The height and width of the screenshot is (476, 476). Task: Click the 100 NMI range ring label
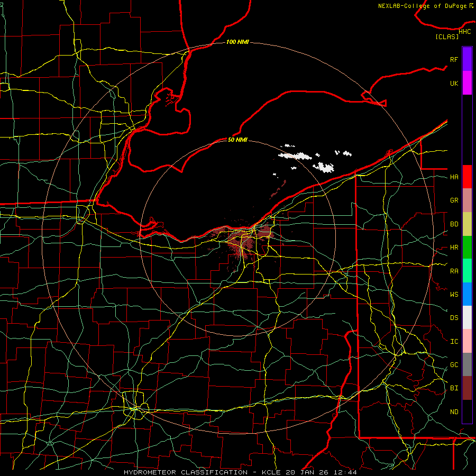tap(237, 42)
